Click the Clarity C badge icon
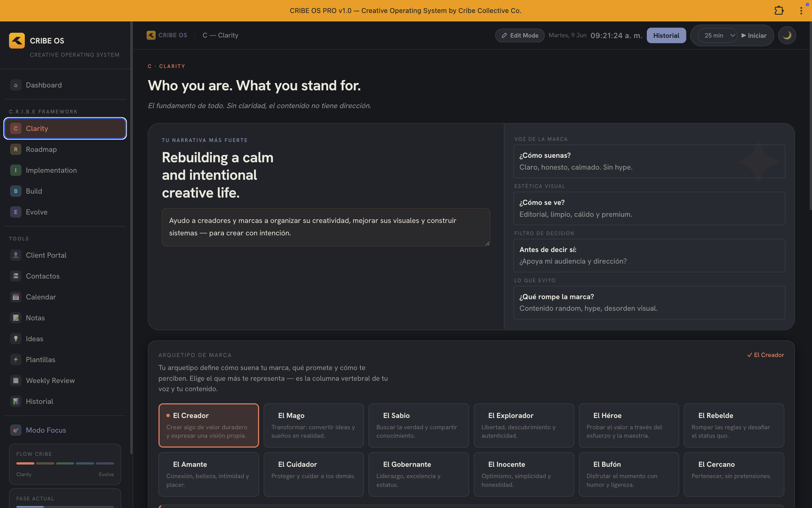 [x=16, y=128]
